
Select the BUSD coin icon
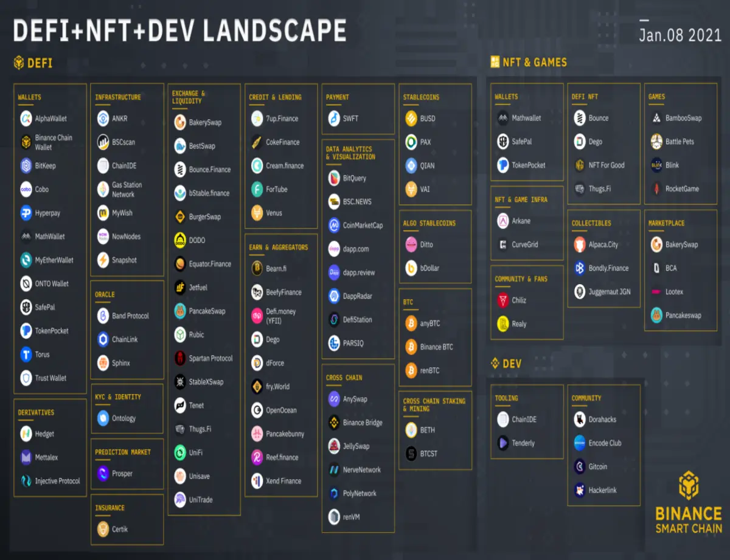[x=411, y=119]
